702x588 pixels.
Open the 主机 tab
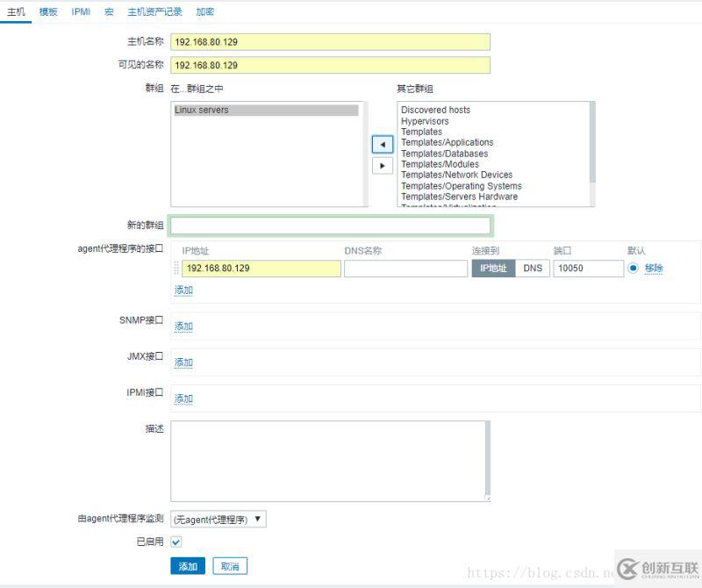click(x=16, y=11)
